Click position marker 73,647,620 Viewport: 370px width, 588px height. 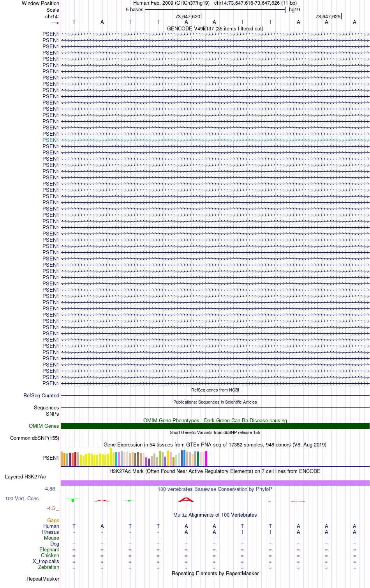point(188,16)
